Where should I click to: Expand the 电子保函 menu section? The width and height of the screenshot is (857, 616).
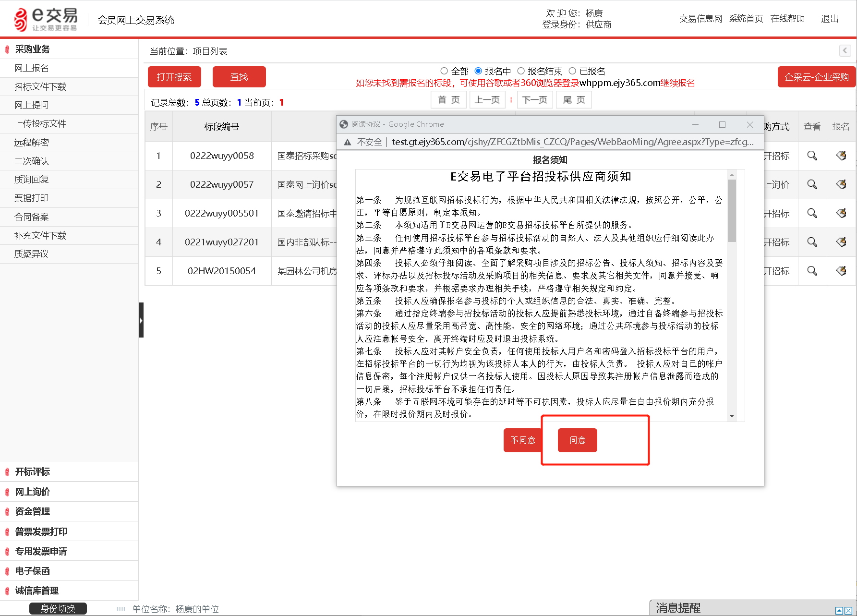click(69, 571)
